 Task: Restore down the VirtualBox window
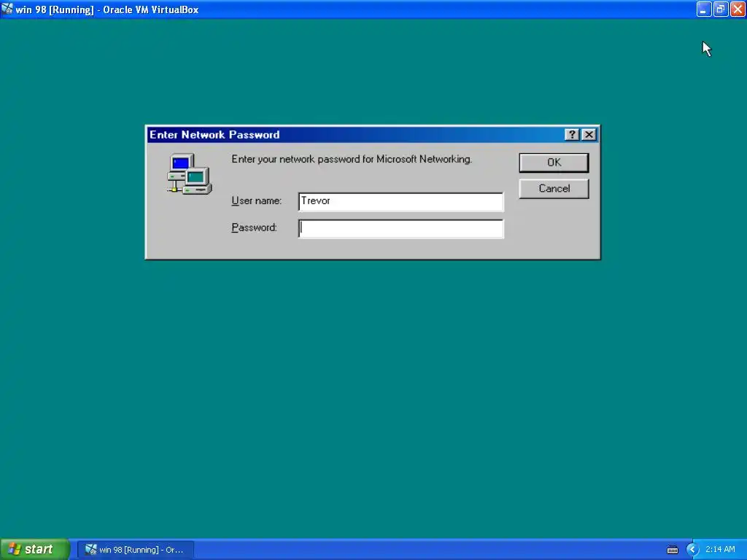point(721,9)
